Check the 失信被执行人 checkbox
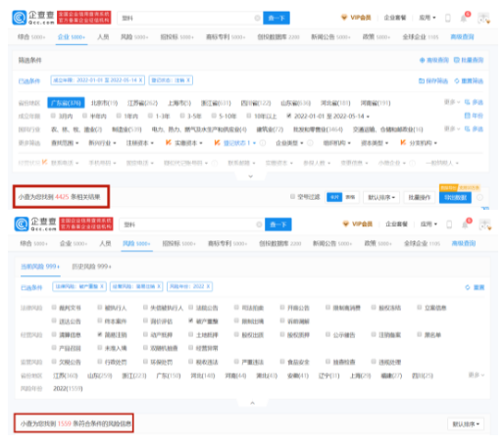Viewport: 504px width, 446px height. tap(146, 307)
